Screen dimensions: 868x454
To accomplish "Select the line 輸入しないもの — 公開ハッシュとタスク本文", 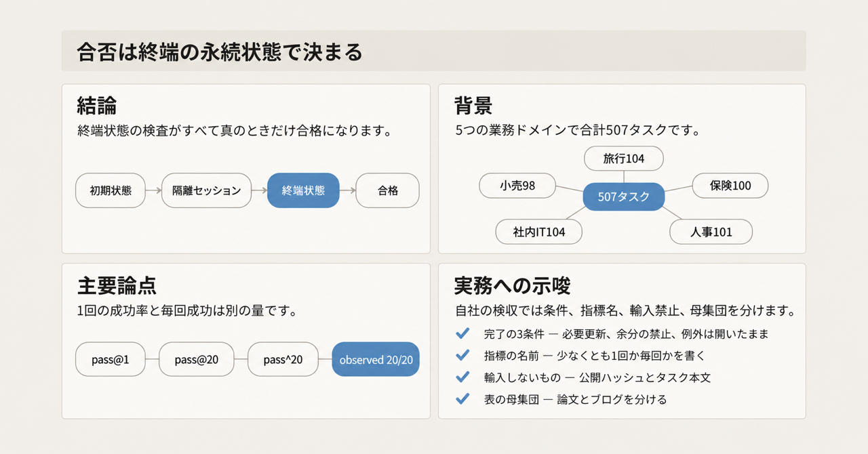I will (597, 378).
